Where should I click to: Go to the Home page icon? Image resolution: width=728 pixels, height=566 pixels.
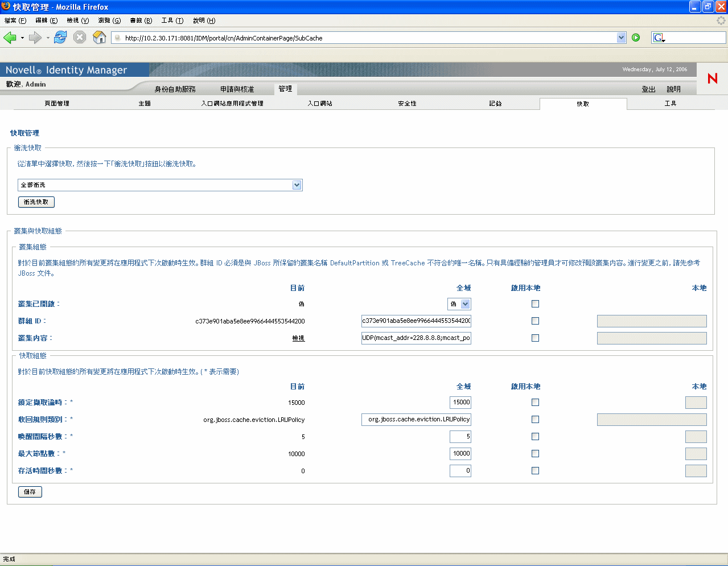(x=100, y=38)
